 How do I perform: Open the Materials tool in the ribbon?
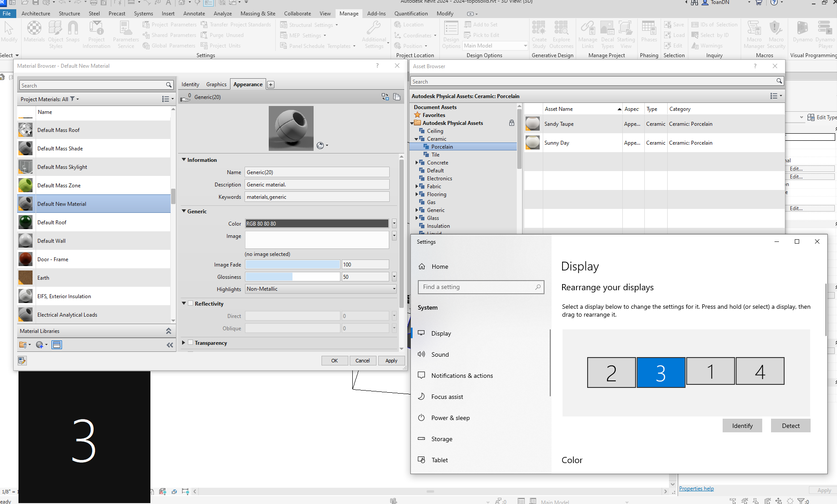point(34,33)
